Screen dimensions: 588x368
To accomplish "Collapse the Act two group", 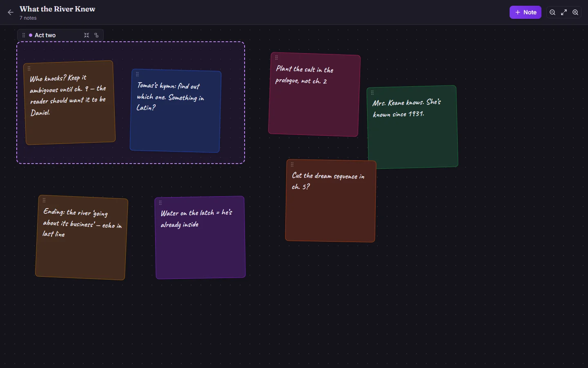I will point(87,35).
